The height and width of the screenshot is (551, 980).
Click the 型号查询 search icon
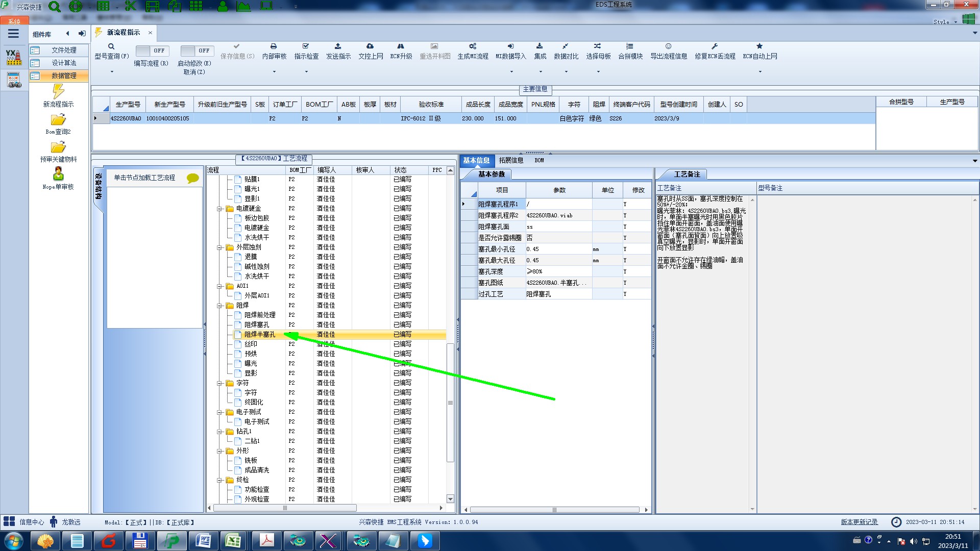click(x=111, y=46)
